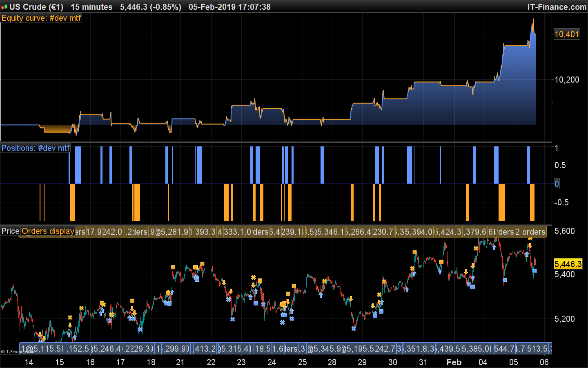
Task: Select the Positions #dev mtf title
Action: click(x=36, y=148)
